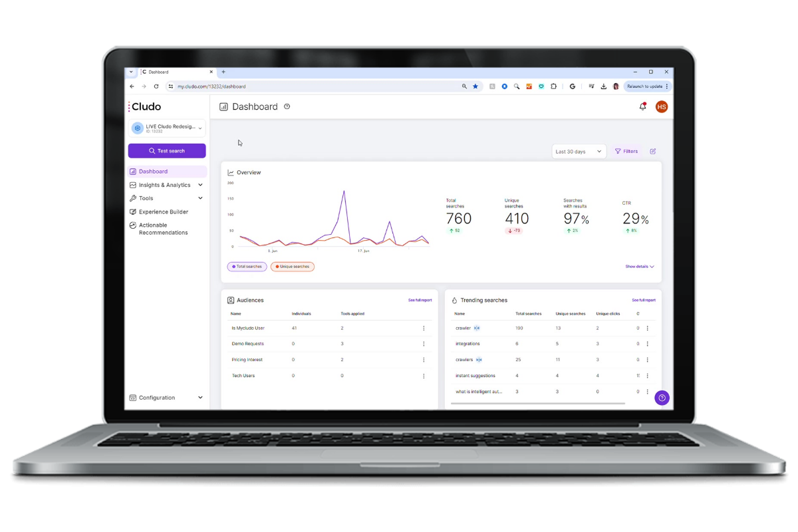Open the HS profile avatar
This screenshot has height=532, width=798.
(661, 106)
